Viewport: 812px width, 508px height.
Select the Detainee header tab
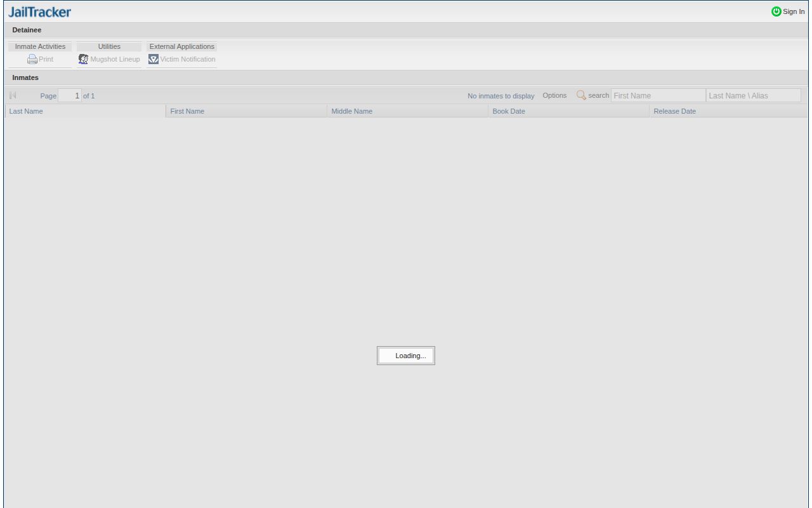click(27, 30)
